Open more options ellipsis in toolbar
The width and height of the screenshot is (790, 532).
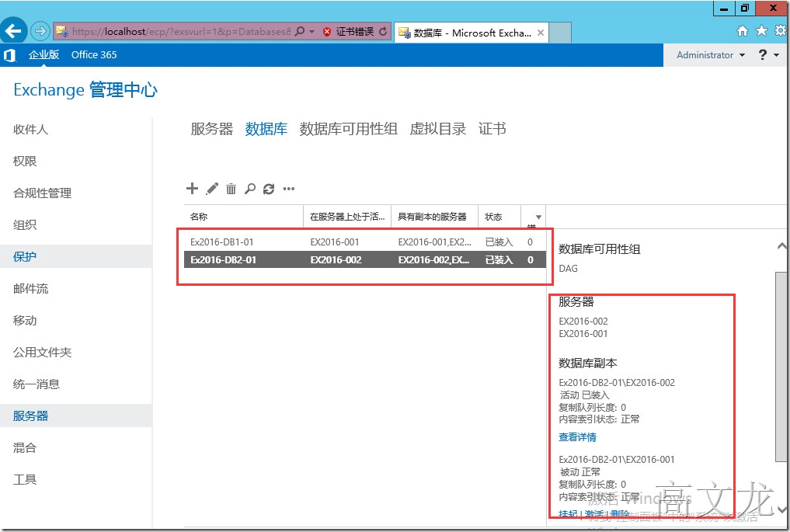point(289,189)
